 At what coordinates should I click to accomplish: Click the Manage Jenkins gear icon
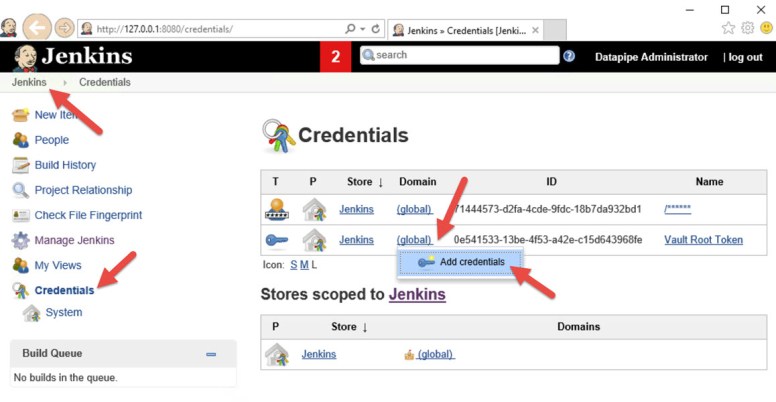(21, 240)
